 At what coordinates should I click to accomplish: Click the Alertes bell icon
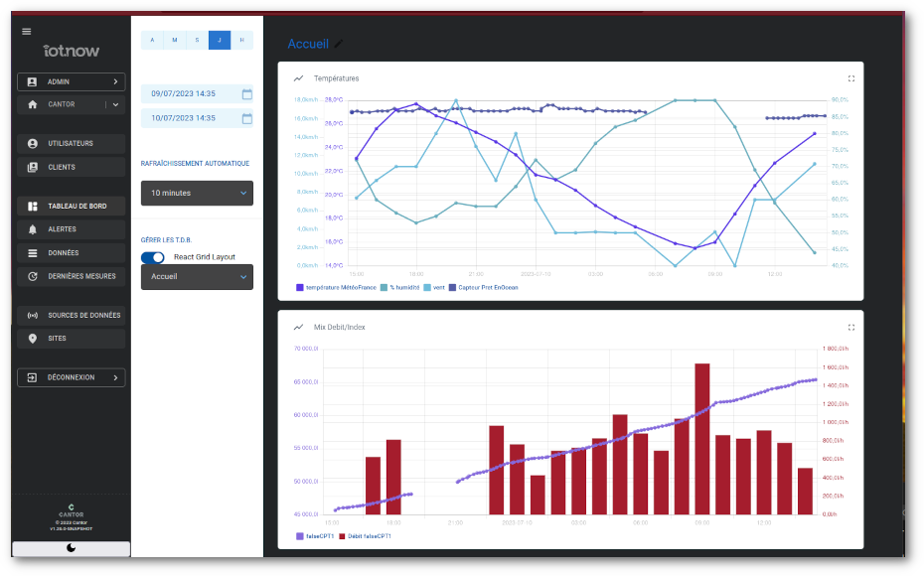(33, 229)
